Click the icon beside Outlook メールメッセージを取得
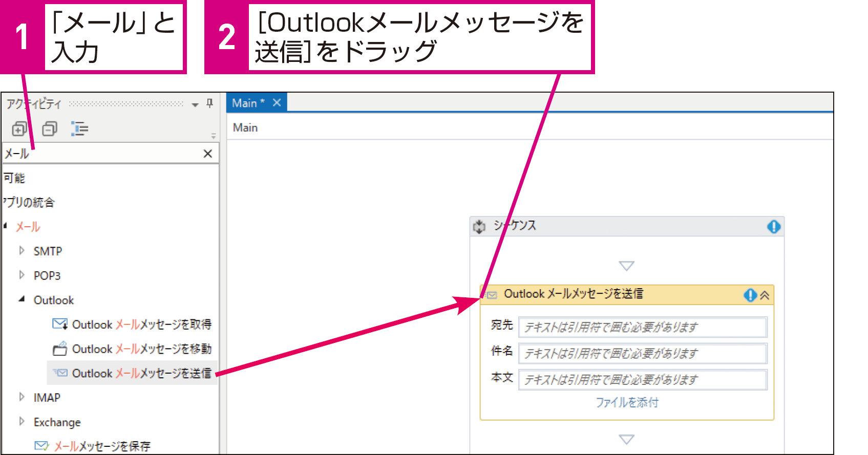The image size is (868, 455). 60,324
